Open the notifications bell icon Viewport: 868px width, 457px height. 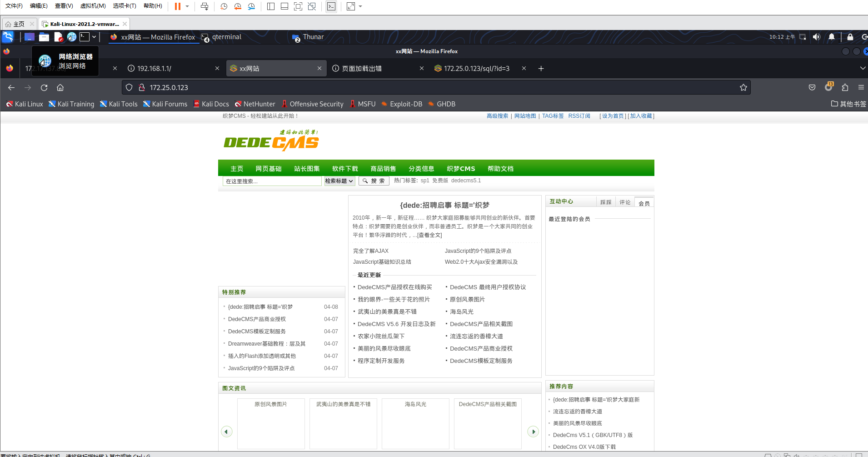point(832,37)
